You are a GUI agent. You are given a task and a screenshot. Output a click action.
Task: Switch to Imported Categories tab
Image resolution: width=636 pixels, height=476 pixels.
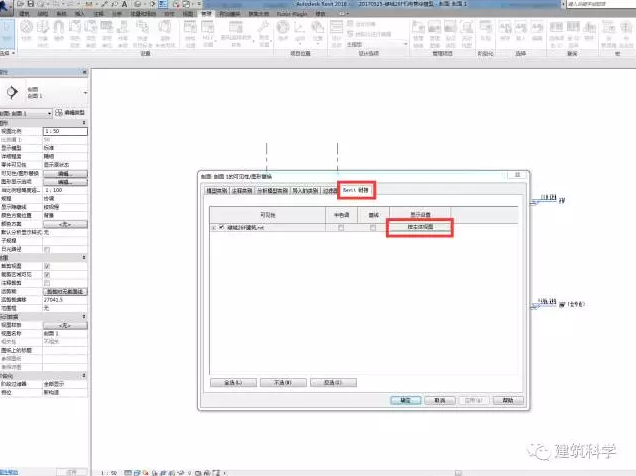point(305,191)
